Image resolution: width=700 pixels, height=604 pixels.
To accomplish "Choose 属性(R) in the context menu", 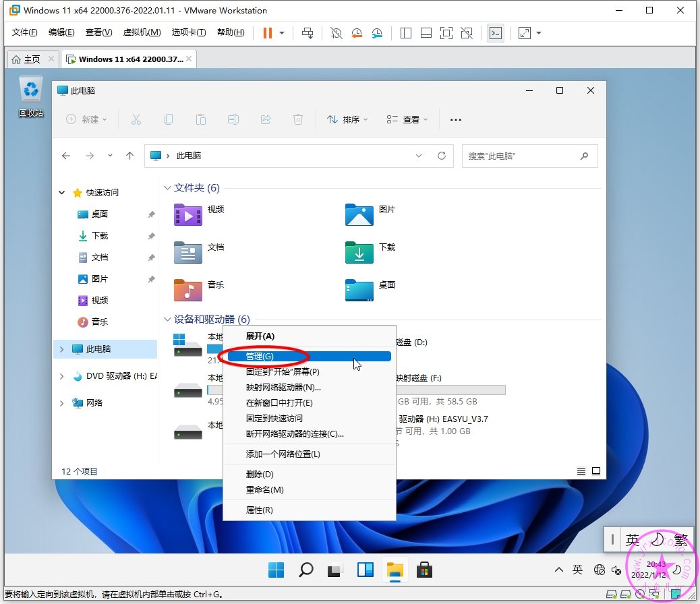I will click(x=310, y=510).
